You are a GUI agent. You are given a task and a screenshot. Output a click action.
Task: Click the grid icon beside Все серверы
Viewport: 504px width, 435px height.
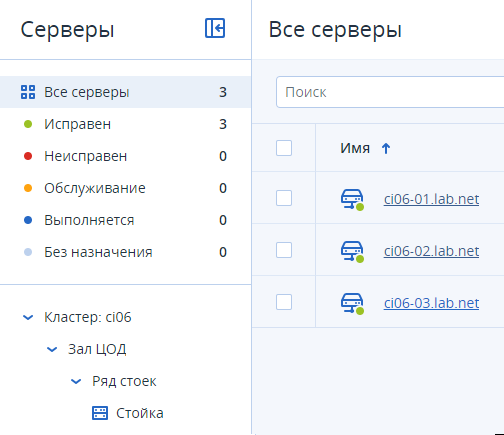[28, 92]
